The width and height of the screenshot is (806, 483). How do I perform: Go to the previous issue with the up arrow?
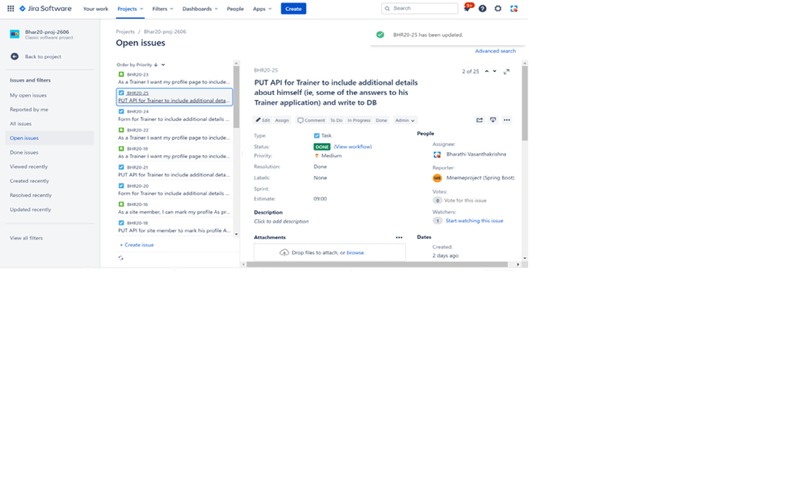tap(487, 71)
